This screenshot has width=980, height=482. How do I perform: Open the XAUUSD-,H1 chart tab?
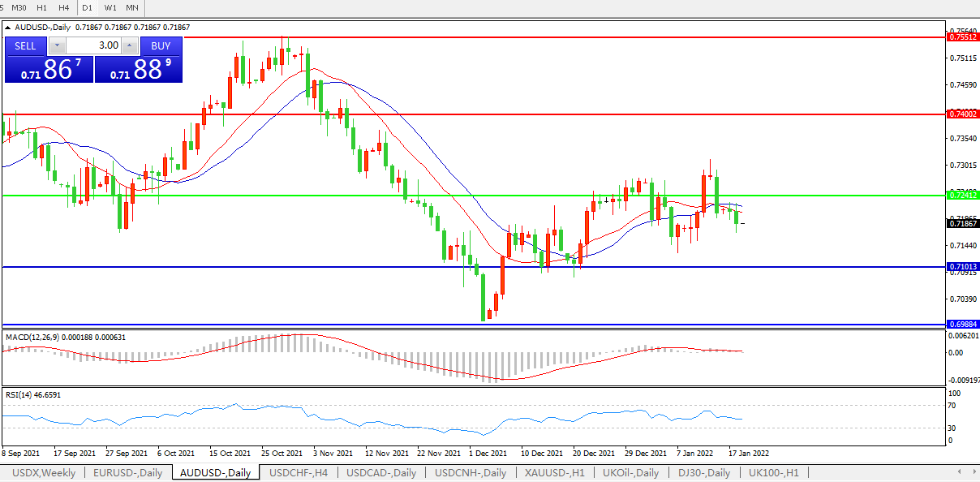557,473
